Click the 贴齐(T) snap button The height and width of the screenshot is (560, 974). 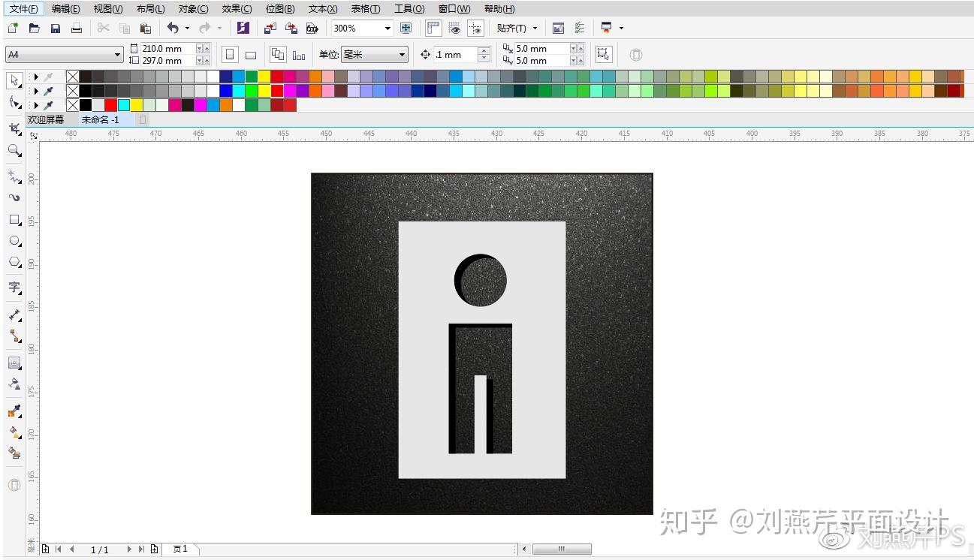pos(514,28)
